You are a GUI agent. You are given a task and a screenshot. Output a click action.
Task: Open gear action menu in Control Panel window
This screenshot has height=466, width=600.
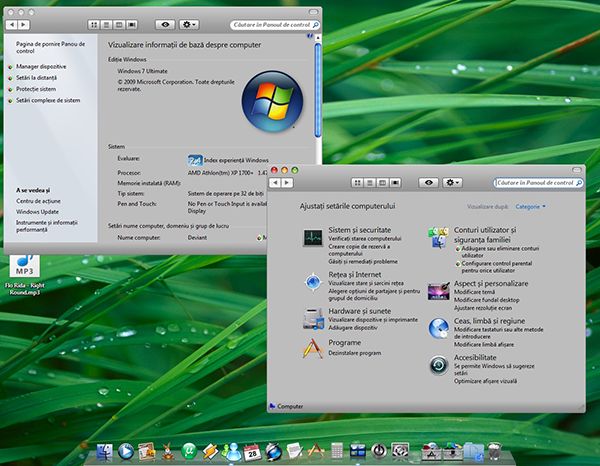coord(453,182)
